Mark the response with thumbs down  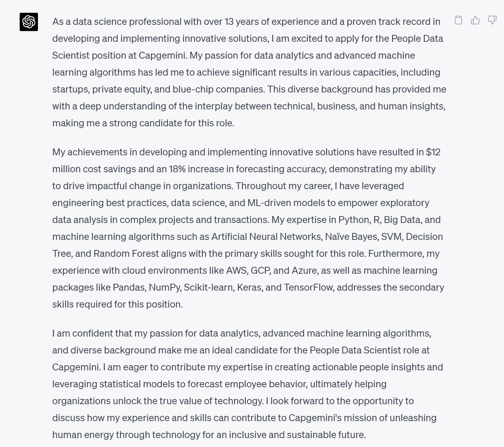tap(492, 20)
